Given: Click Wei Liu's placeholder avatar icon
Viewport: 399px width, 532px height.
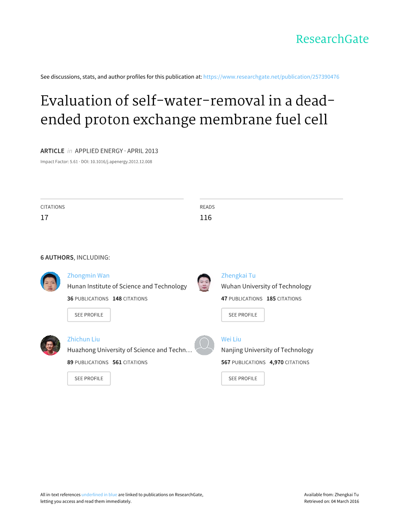Looking at the screenshot, I should (x=204, y=345).
